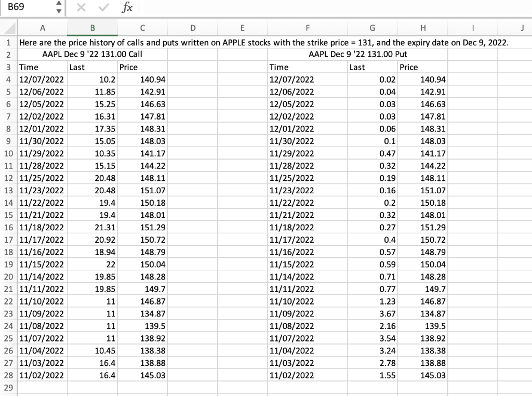Select call last value 15.15
This screenshot has height=396, width=532.
(x=92, y=166)
